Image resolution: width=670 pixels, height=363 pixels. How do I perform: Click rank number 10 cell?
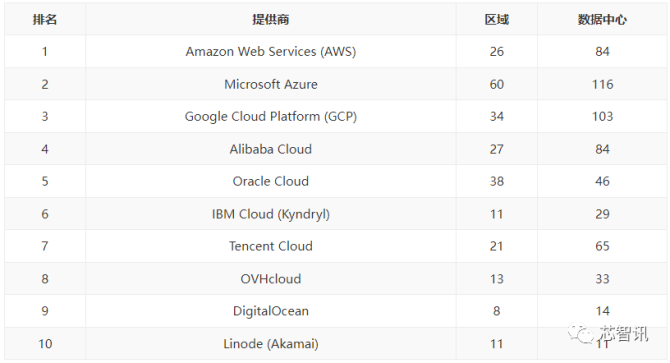tap(45, 344)
